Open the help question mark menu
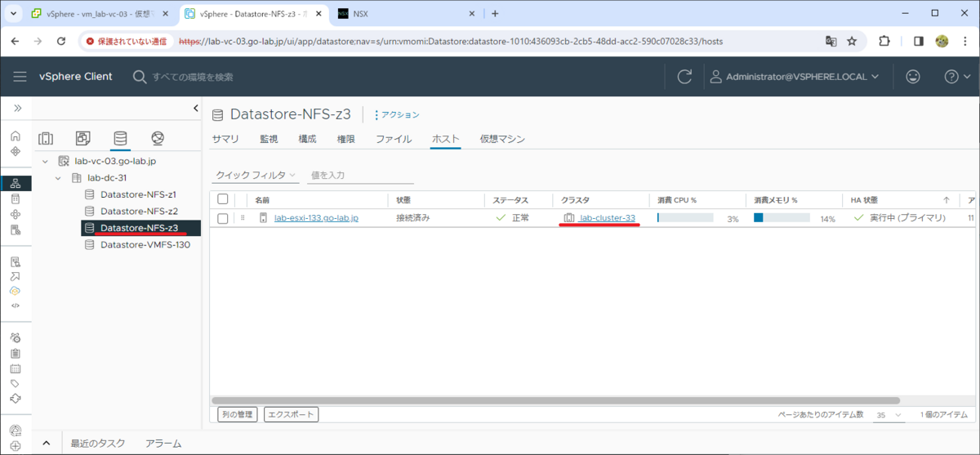 pos(955,77)
